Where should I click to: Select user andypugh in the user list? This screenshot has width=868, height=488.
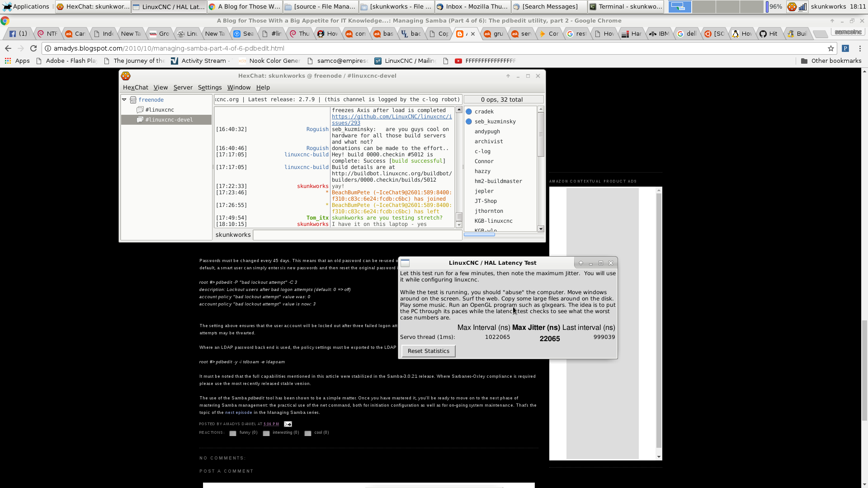coord(487,131)
